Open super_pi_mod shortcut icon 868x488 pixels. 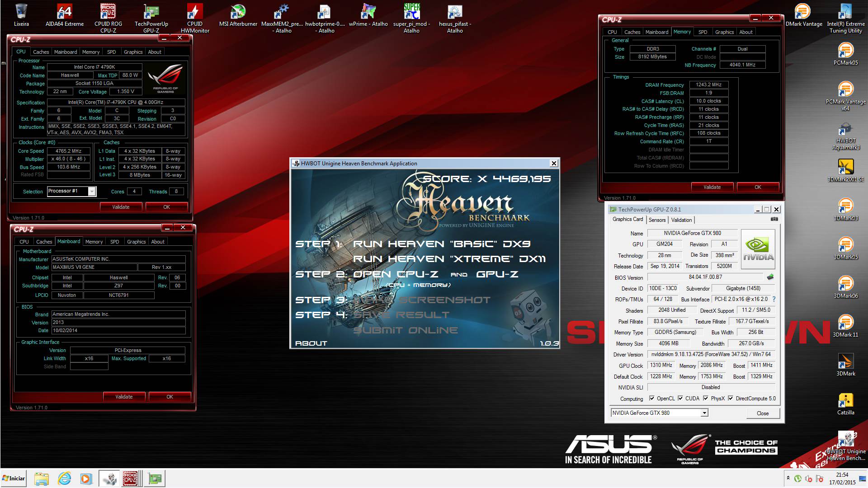[411, 18]
